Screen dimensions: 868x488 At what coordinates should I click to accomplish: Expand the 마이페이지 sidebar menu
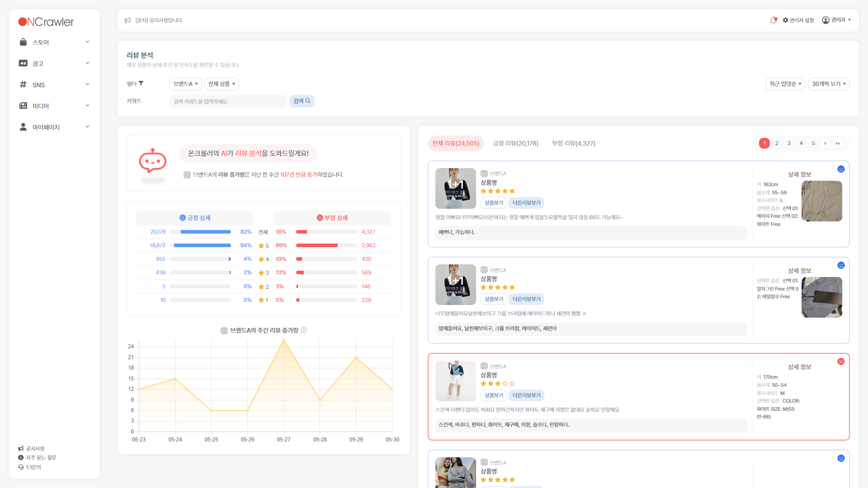54,127
